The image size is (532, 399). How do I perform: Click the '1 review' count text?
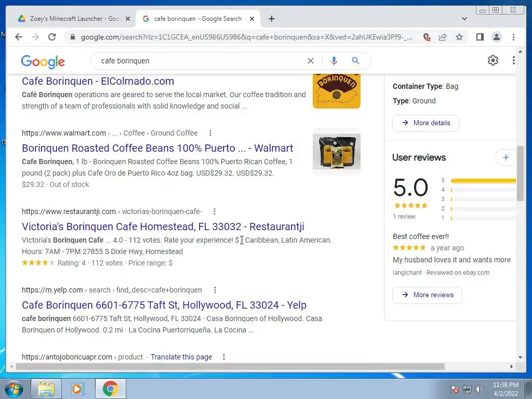(x=404, y=217)
